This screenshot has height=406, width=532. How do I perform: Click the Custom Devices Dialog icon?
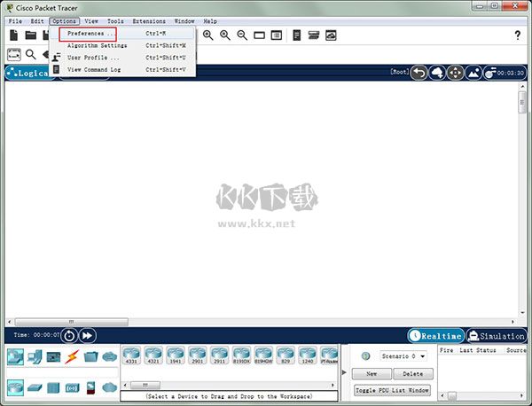277,35
